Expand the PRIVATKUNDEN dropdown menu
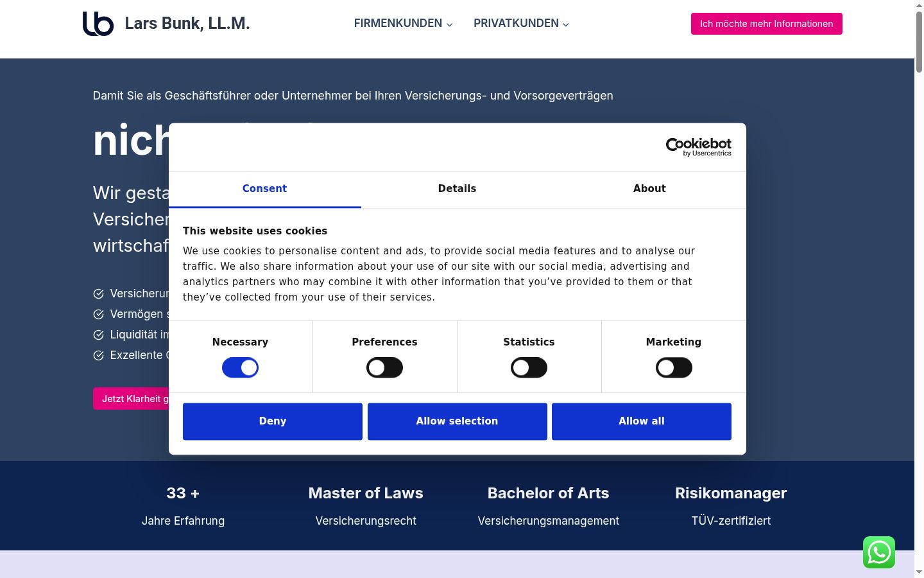 (521, 24)
